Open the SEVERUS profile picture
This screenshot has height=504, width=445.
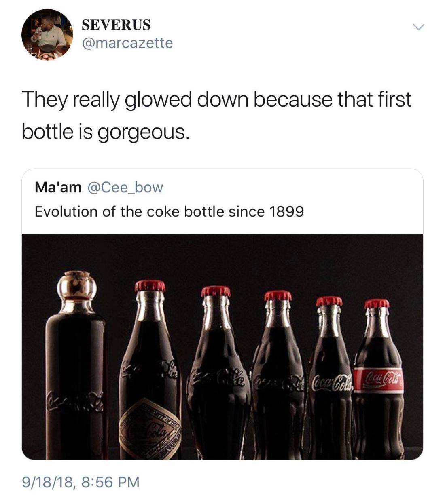[x=47, y=35]
